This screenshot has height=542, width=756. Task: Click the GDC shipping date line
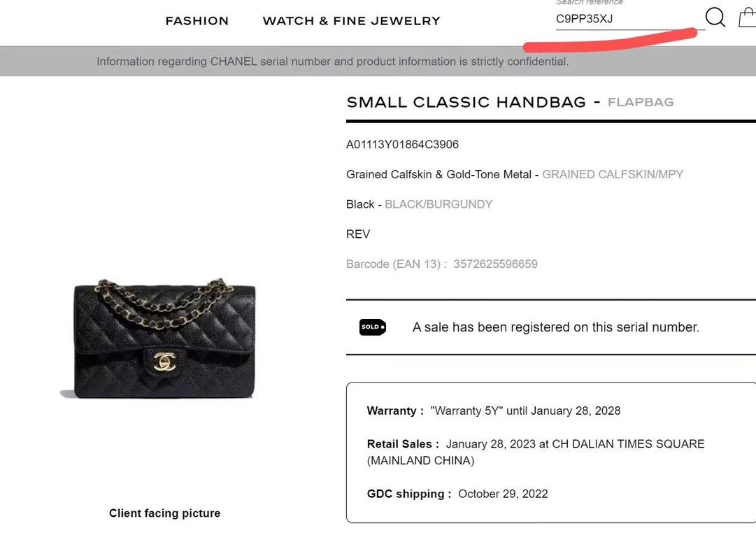point(457,494)
